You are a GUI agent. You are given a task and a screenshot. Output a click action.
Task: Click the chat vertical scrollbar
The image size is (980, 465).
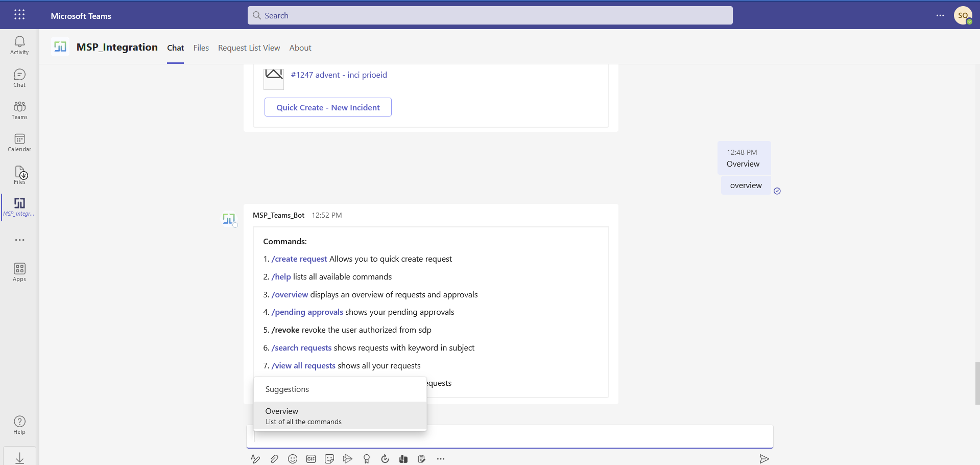pyautogui.click(x=977, y=383)
